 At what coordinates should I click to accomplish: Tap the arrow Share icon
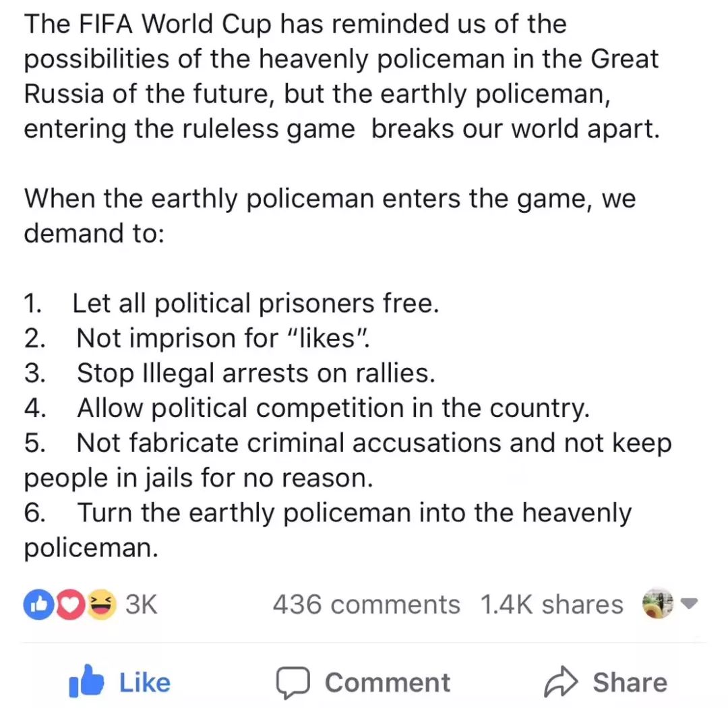(x=561, y=682)
